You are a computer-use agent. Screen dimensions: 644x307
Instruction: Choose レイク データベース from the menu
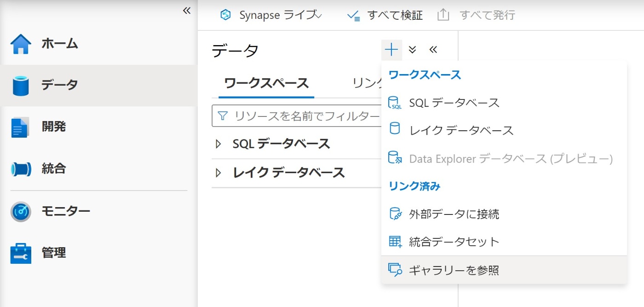[504, 130]
